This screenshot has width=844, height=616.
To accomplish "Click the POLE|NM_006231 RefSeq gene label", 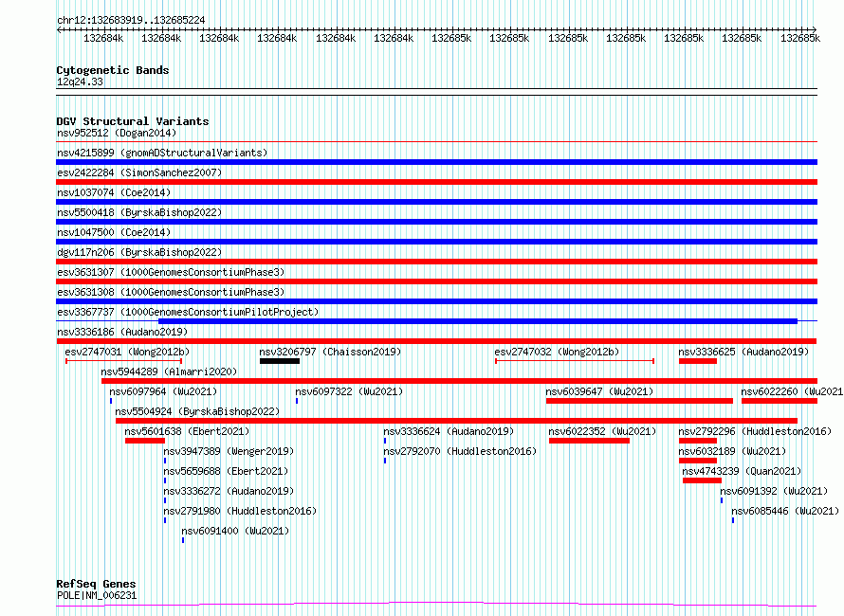I will click(x=97, y=595).
